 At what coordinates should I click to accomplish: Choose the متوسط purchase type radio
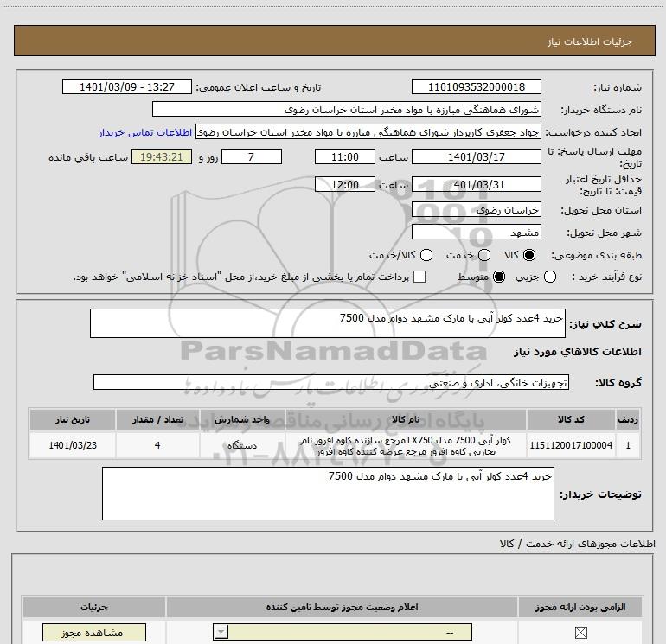pyautogui.click(x=499, y=277)
